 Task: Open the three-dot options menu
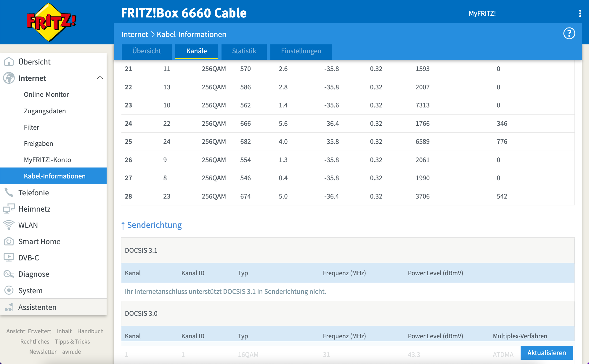click(580, 13)
